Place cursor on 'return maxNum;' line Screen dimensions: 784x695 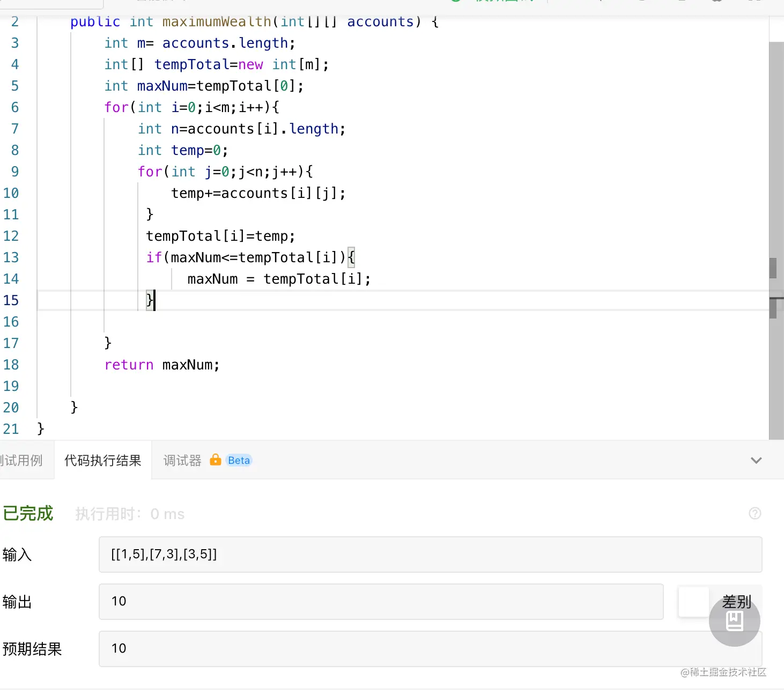click(162, 365)
